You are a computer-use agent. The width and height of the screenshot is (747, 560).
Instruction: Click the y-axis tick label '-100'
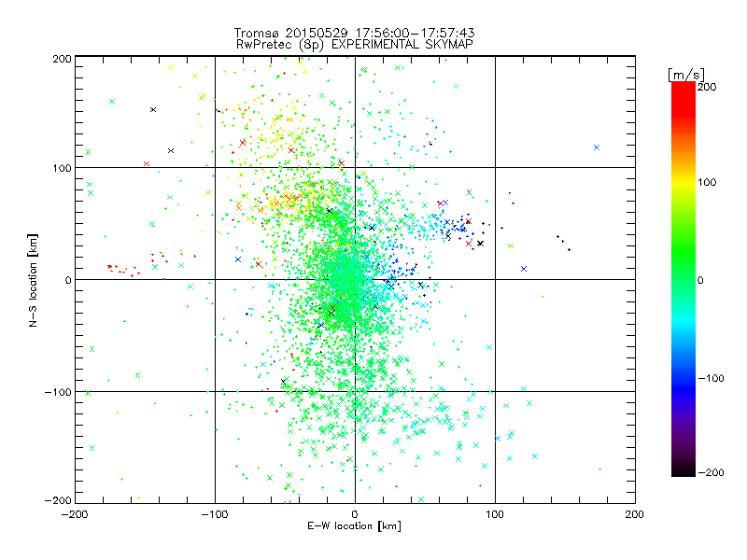[x=58, y=392]
